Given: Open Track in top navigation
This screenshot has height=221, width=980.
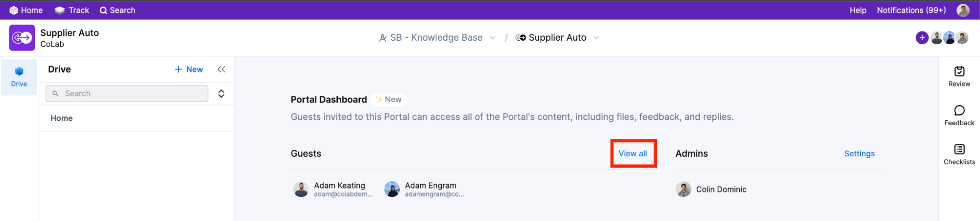Looking at the screenshot, I should [x=72, y=10].
